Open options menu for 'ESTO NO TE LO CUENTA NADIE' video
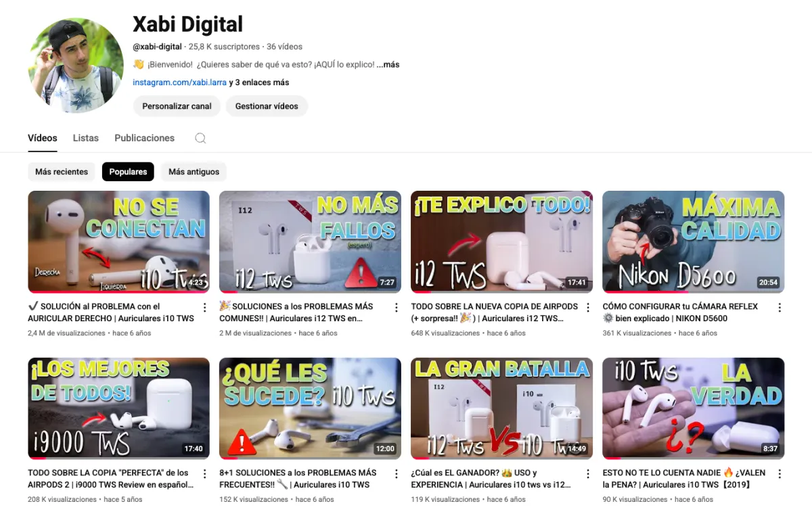 780,474
